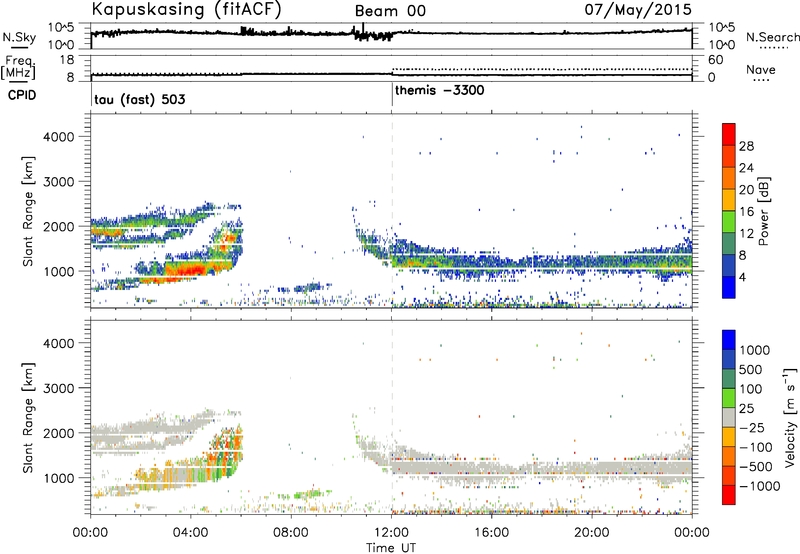Click the '16:00' time axis label
Image resolution: width=800 pixels, height=554 pixels.
(491, 533)
